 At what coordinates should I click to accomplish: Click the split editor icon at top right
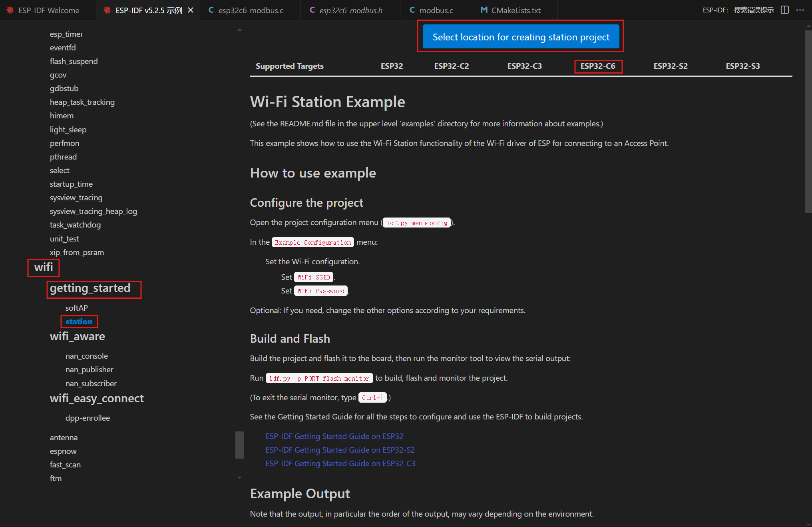click(784, 10)
